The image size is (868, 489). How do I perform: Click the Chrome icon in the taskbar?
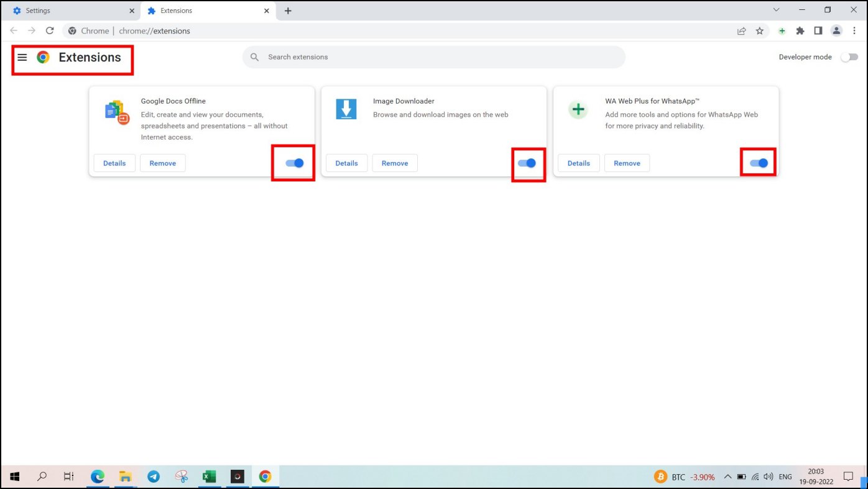(x=265, y=477)
